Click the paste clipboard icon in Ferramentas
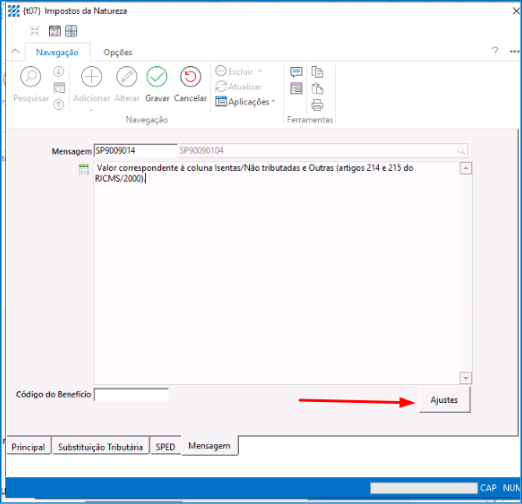 tap(317, 88)
